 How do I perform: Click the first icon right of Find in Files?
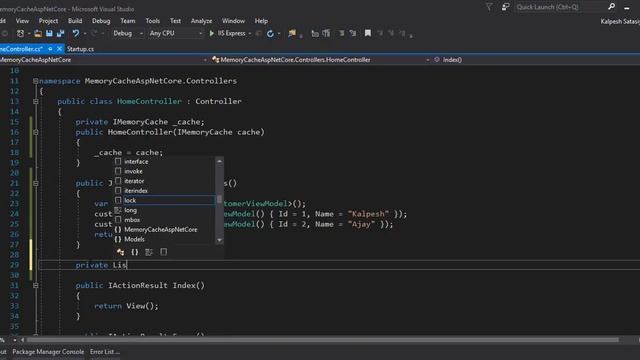click(315, 33)
